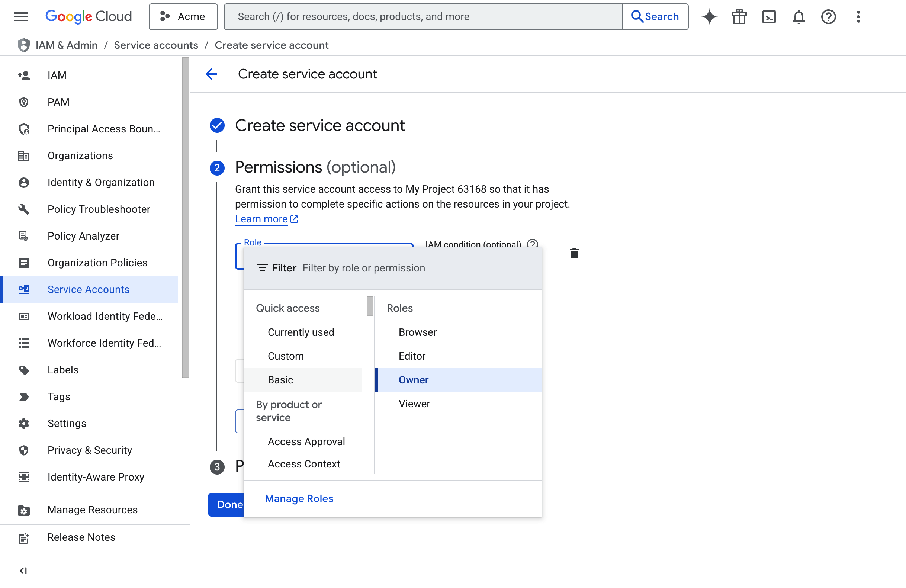906x588 pixels.
Task: Choose the Editor role
Action: coord(458,356)
